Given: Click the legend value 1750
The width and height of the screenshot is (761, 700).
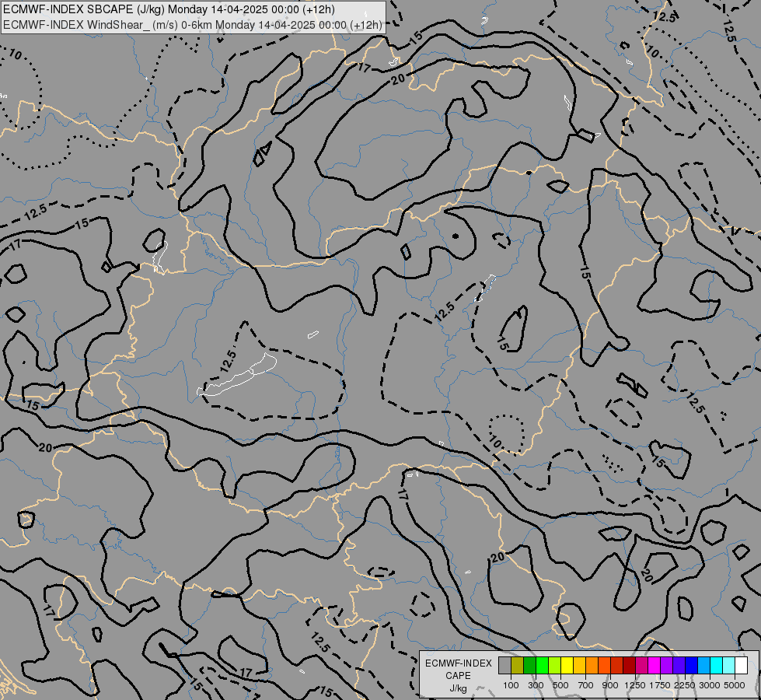Looking at the screenshot, I should point(661,685).
